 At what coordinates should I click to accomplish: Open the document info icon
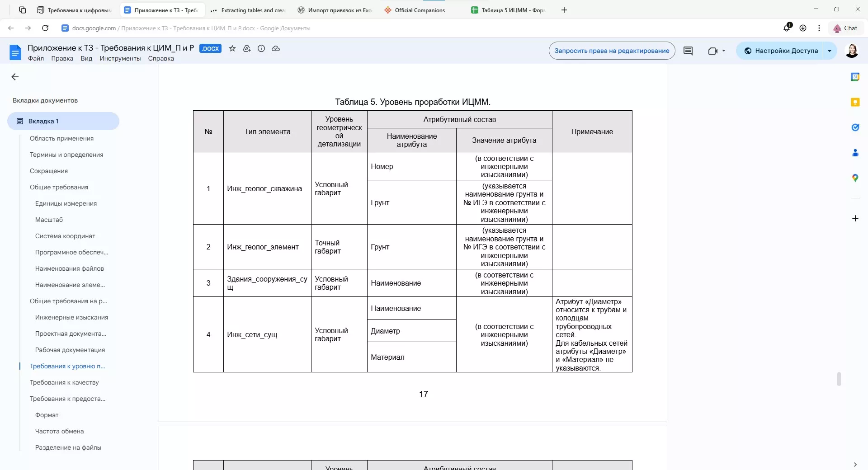[x=261, y=48]
